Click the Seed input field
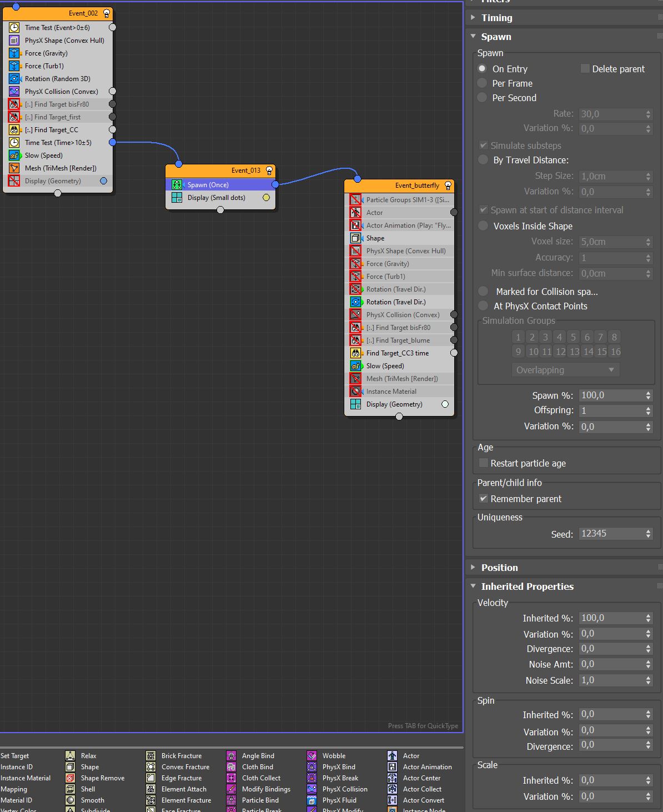663x812 pixels. point(611,534)
